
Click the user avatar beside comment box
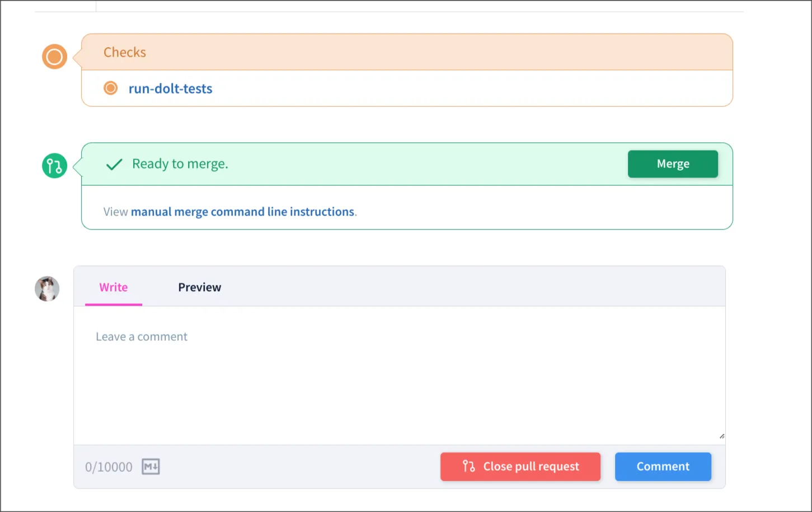point(47,289)
